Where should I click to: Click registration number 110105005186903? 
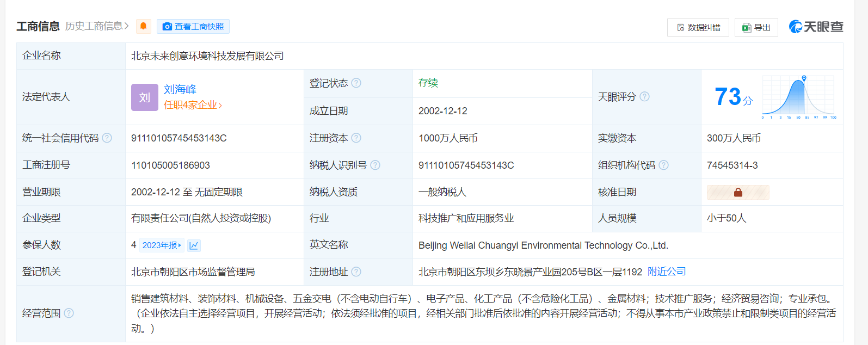click(170, 165)
